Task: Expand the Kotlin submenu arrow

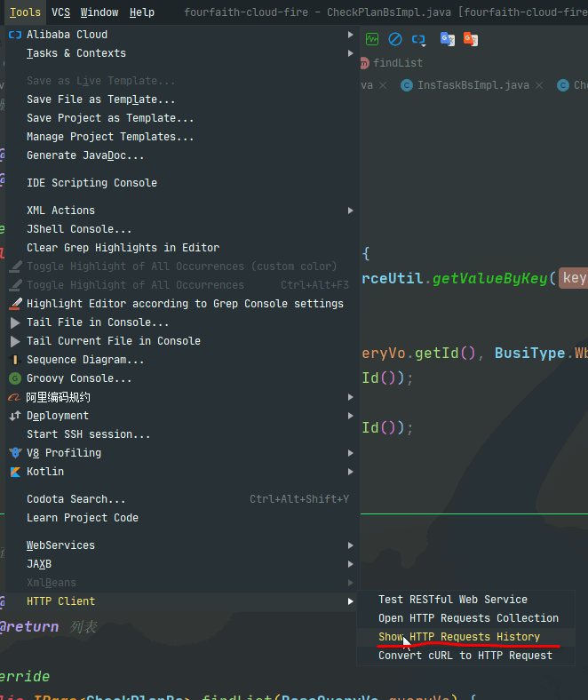Action: click(351, 472)
